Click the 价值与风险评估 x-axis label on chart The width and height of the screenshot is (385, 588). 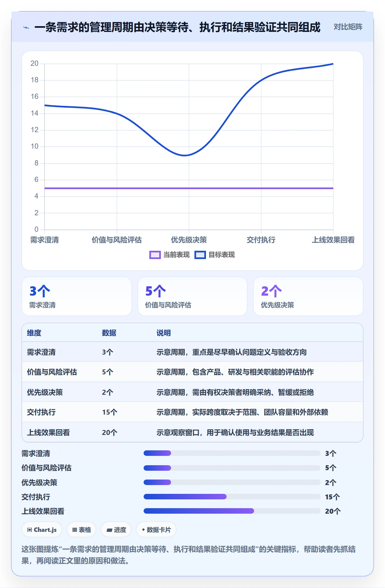pyautogui.click(x=117, y=240)
